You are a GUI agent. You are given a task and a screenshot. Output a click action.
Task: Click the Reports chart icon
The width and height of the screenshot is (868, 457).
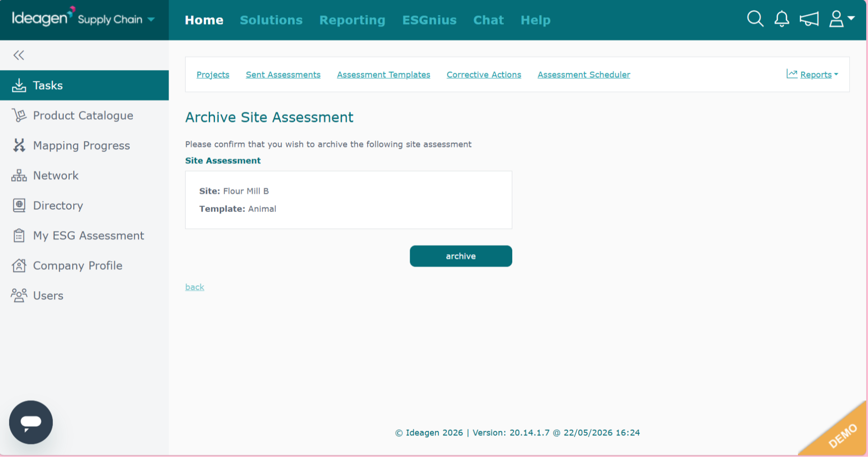point(792,74)
